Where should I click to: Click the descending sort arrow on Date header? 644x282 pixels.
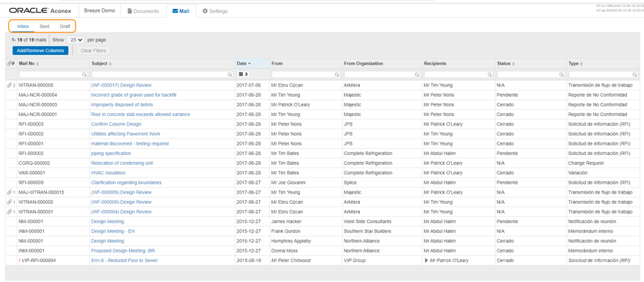coord(250,64)
